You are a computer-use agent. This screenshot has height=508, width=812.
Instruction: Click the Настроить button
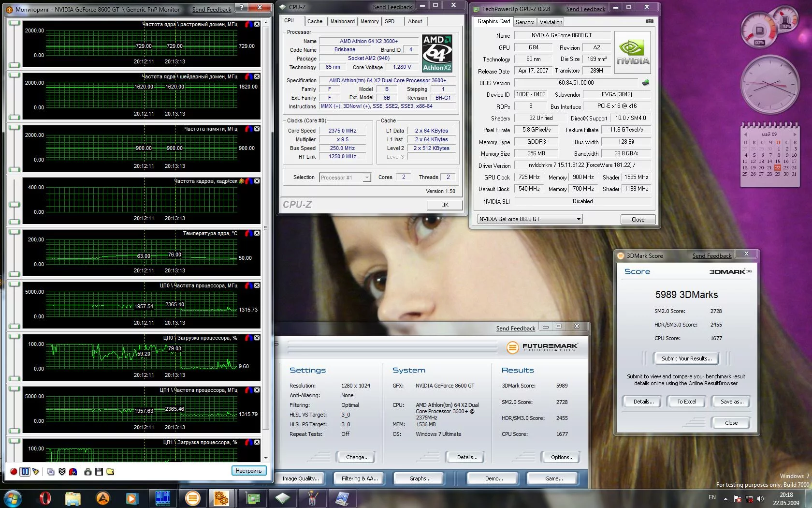248,471
